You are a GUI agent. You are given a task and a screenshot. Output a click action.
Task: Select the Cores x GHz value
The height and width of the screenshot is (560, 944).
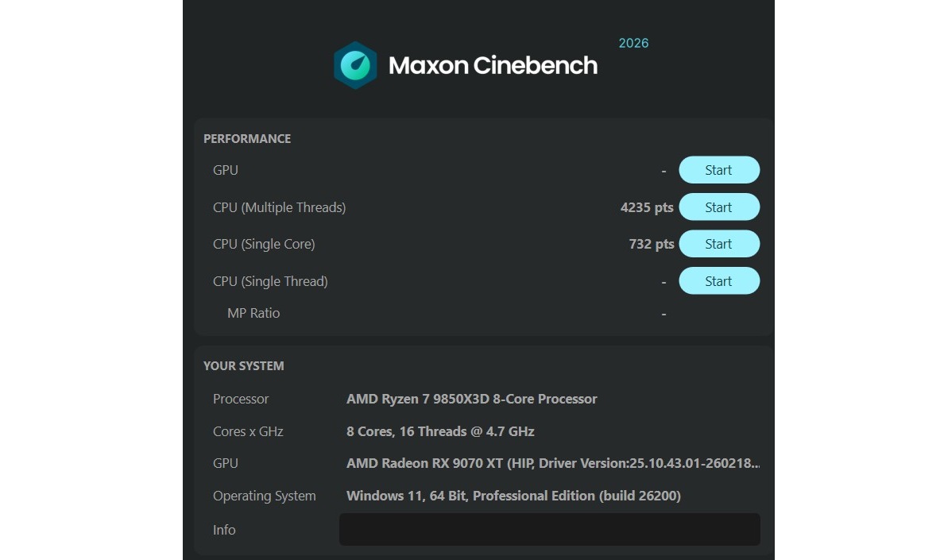pos(439,431)
